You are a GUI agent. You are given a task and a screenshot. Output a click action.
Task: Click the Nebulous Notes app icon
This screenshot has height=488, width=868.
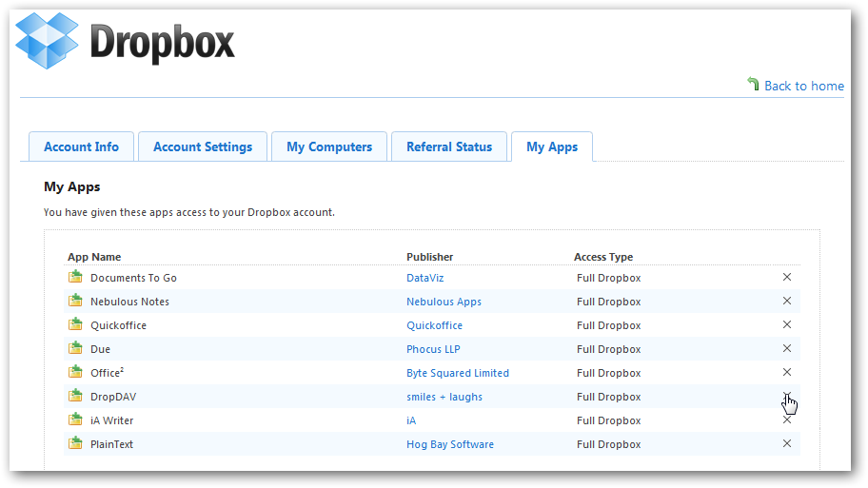[75, 301]
